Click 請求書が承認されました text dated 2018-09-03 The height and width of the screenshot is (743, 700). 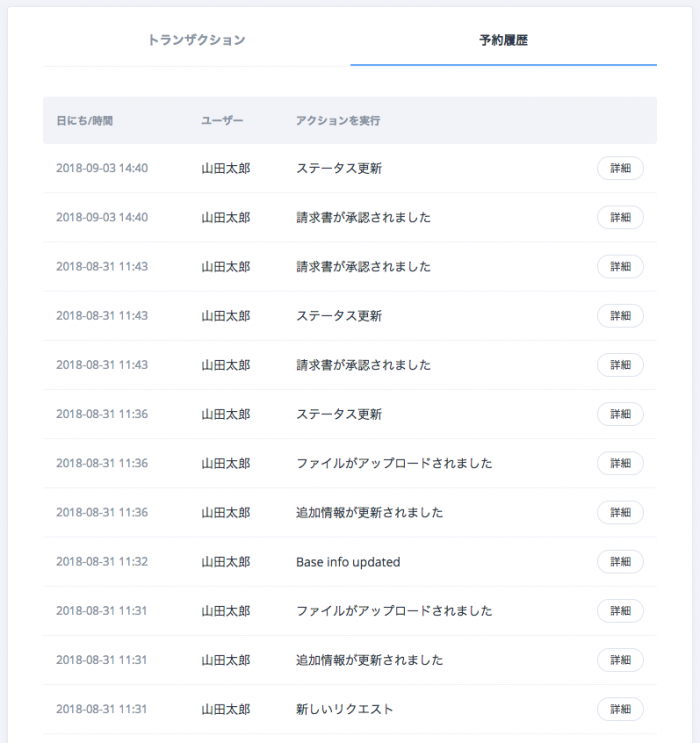pyautogui.click(x=364, y=217)
